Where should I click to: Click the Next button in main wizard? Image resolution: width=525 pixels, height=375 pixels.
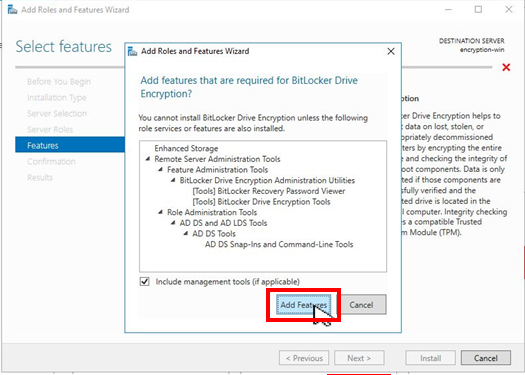(359, 358)
